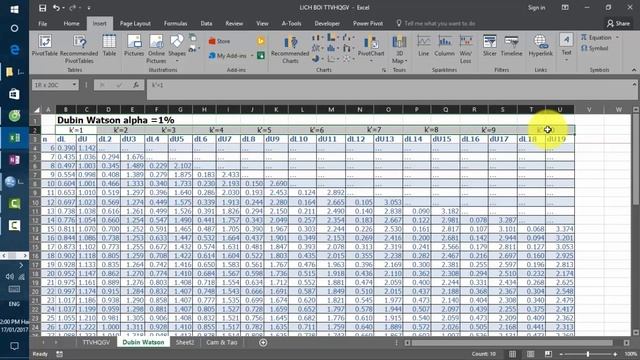Open the View ribbon tab

262,24
